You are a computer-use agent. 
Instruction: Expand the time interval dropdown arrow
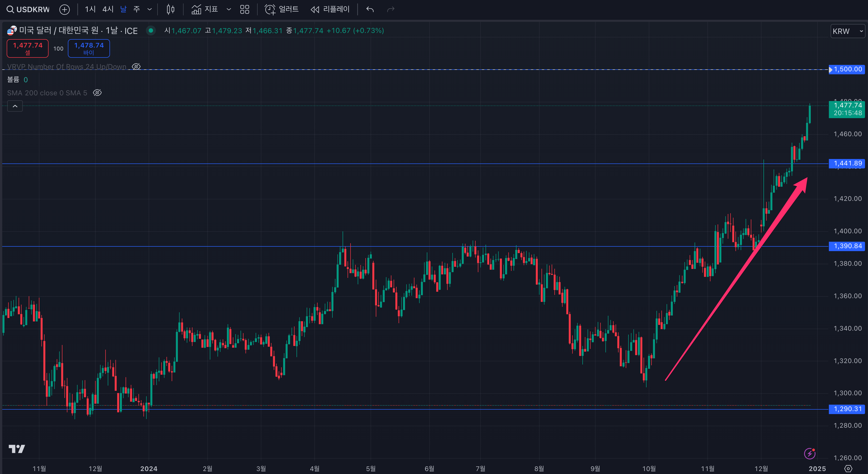(x=150, y=9)
